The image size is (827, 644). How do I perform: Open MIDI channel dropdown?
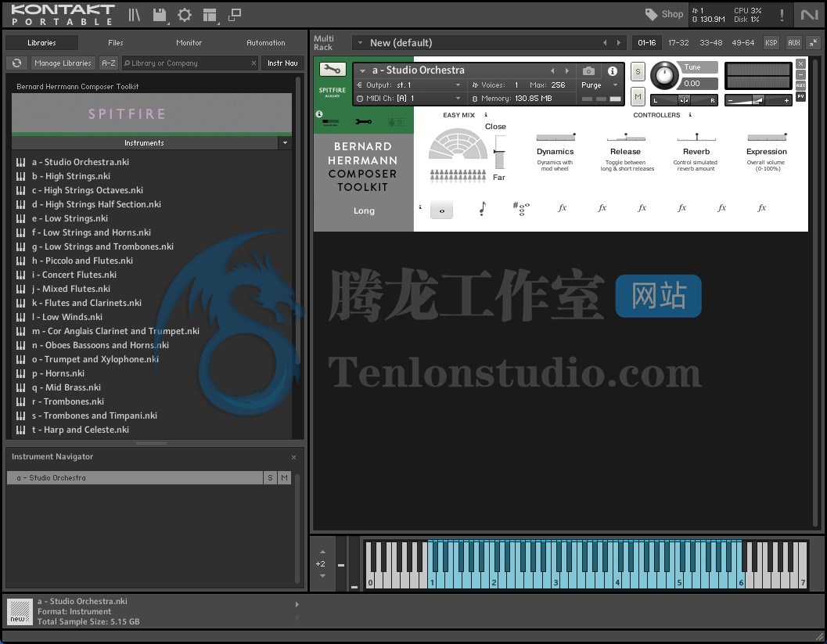[x=457, y=98]
